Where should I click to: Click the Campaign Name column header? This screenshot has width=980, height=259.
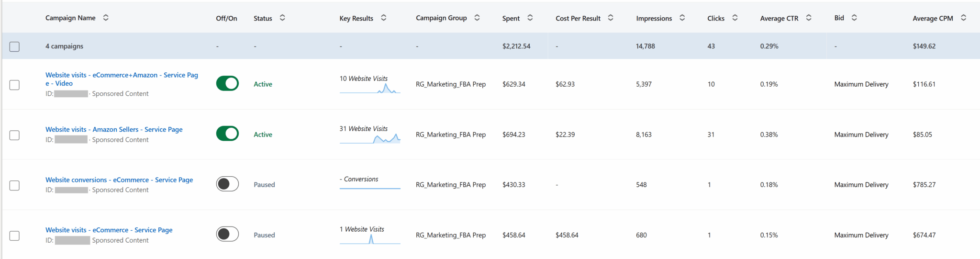[x=70, y=18]
